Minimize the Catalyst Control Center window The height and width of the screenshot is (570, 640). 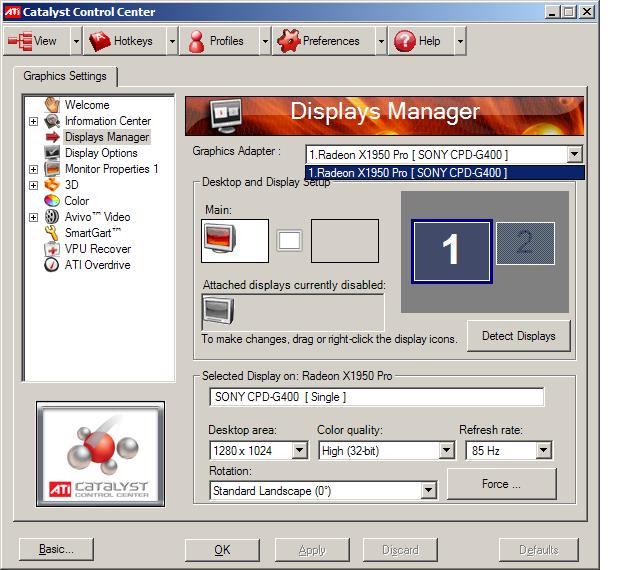(552, 12)
